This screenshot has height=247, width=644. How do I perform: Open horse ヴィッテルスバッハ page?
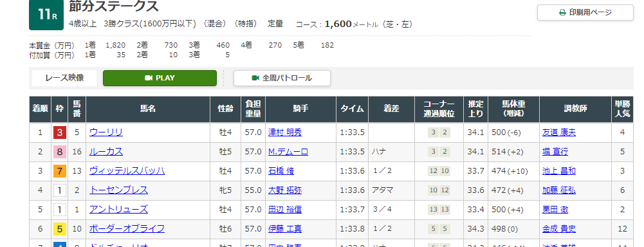[x=127, y=170]
